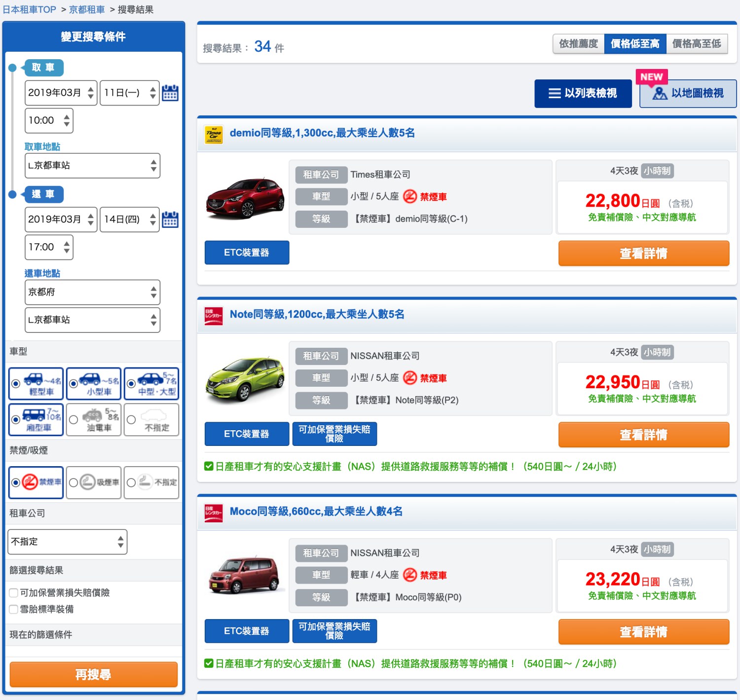Click the 22,950日圓 price text
This screenshot has height=700, width=740.
point(623,382)
